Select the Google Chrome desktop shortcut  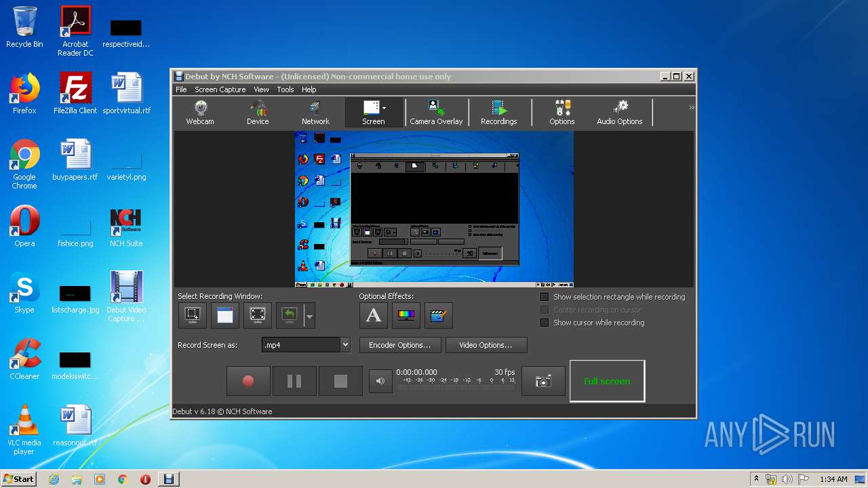click(24, 164)
